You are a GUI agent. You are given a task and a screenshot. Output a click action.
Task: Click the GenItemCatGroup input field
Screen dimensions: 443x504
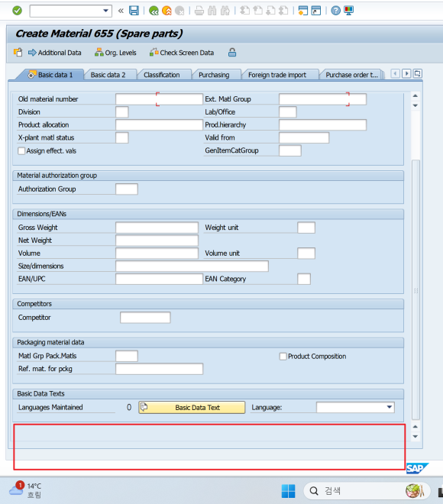pos(290,150)
